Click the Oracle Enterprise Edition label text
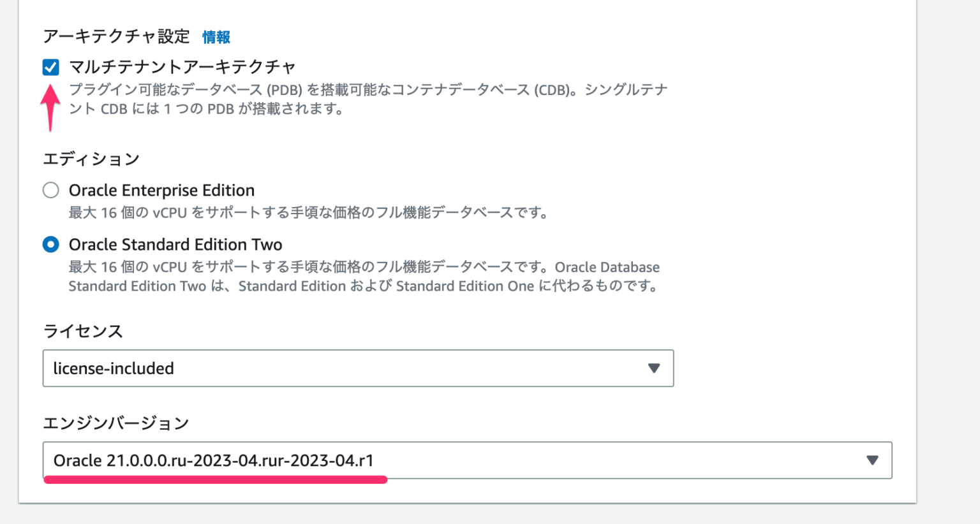Viewport: 980px width, 524px height. coord(161,190)
